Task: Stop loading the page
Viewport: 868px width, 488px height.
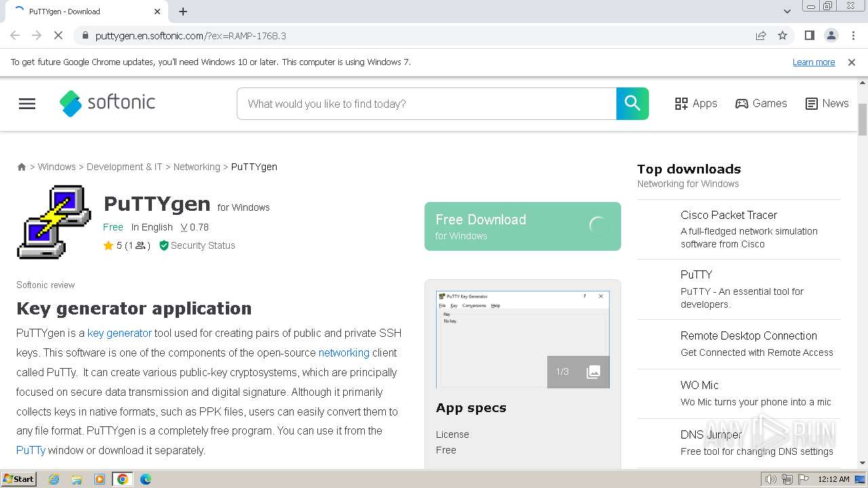Action: coord(58,35)
